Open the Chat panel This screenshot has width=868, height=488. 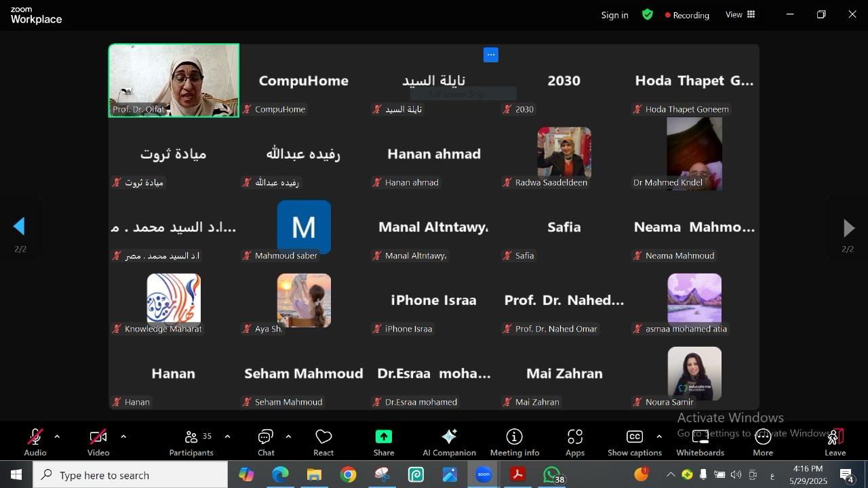[x=266, y=442]
